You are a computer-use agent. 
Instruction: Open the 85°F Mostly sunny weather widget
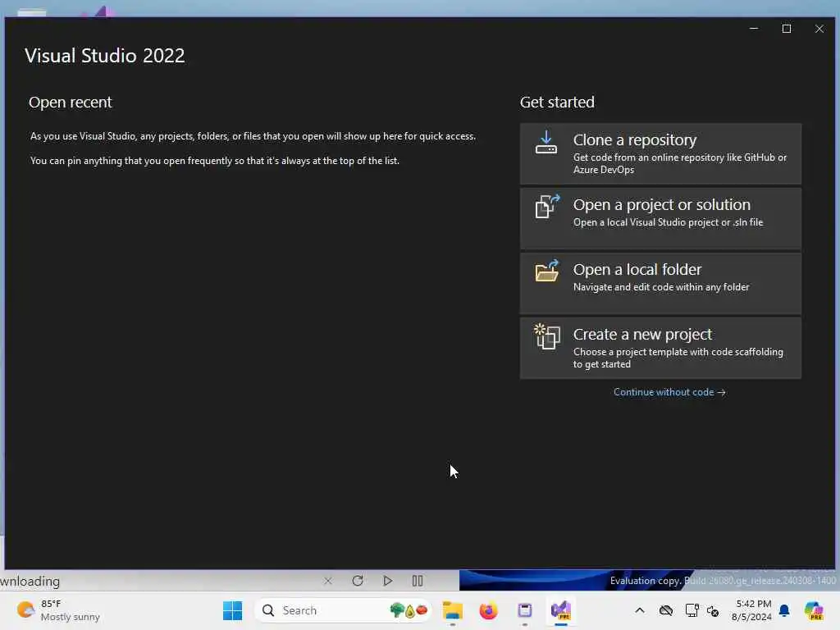click(58, 610)
